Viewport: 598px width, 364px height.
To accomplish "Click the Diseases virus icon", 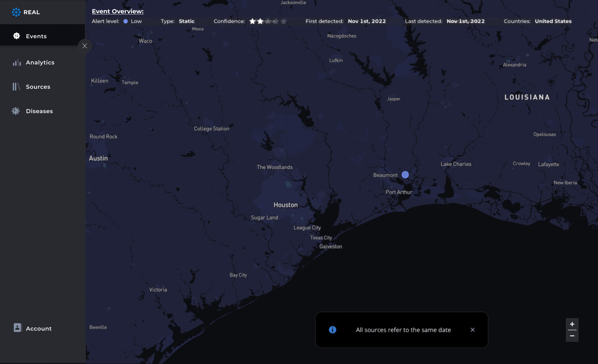I will pyautogui.click(x=16, y=111).
